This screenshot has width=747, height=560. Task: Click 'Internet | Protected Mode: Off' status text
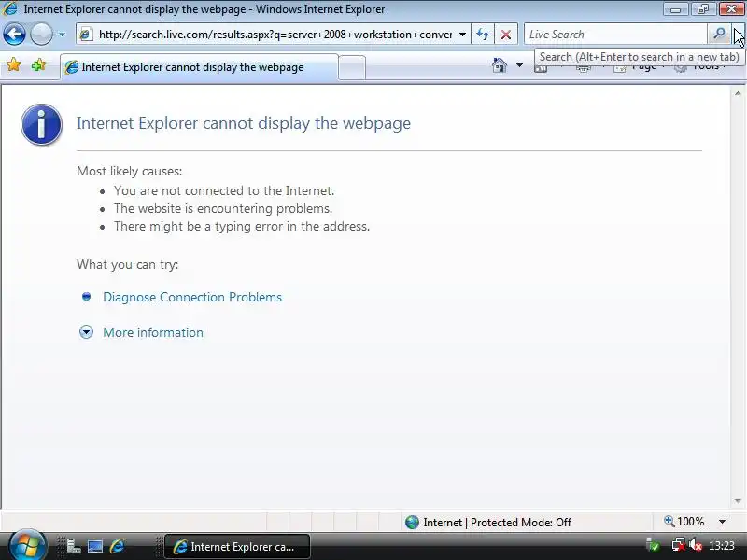[497, 523]
